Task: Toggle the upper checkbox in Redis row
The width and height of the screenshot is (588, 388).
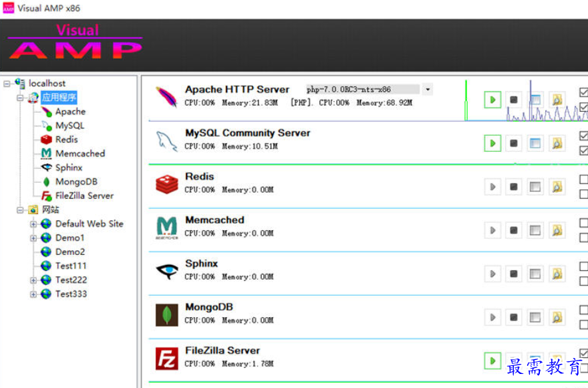Action: [583, 179]
